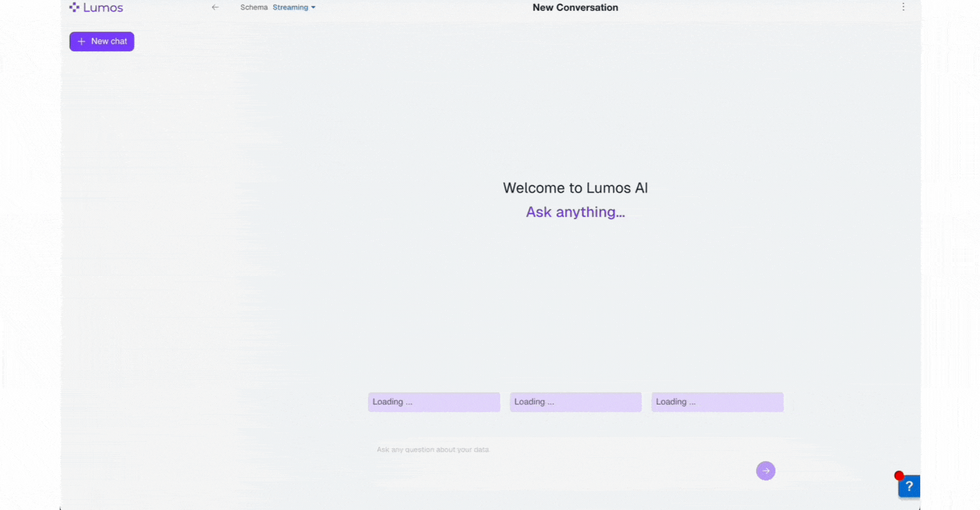
Task: Select the middle Loading suggestion chip
Action: click(575, 402)
